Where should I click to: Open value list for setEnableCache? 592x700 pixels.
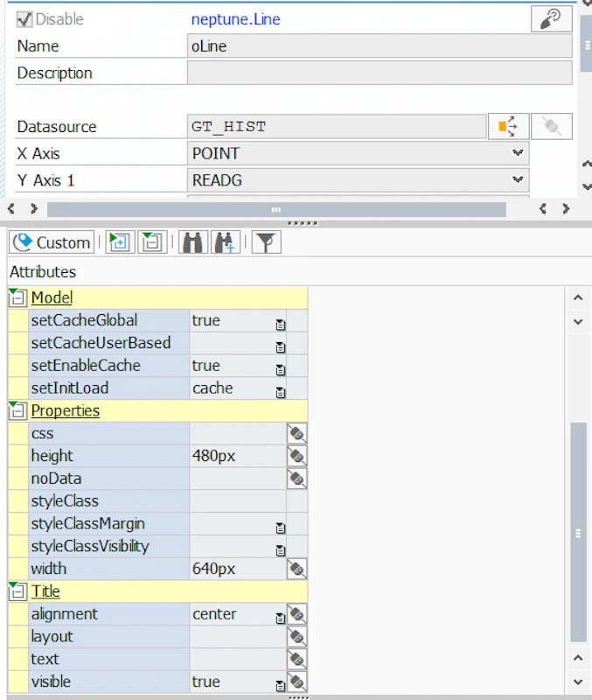click(280, 369)
